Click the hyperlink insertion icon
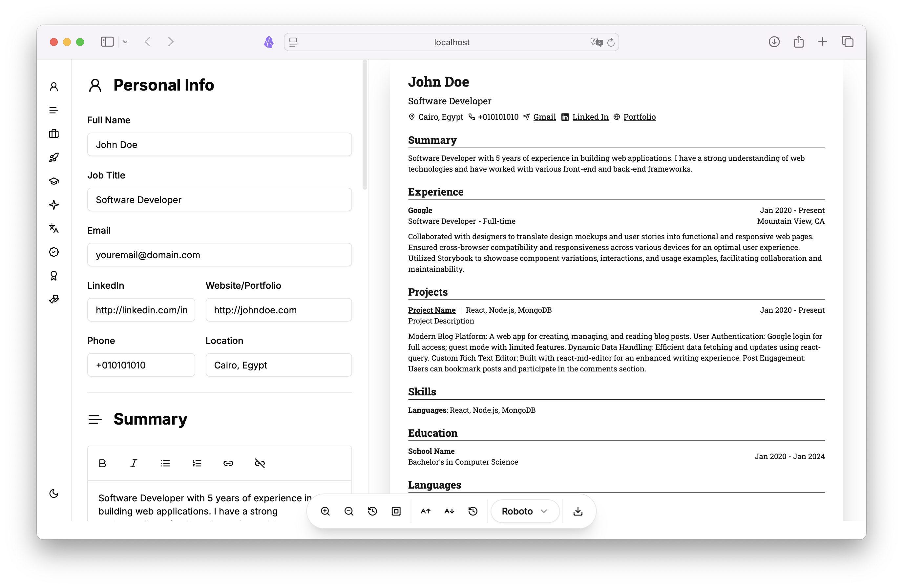The width and height of the screenshot is (903, 588). tap(228, 464)
